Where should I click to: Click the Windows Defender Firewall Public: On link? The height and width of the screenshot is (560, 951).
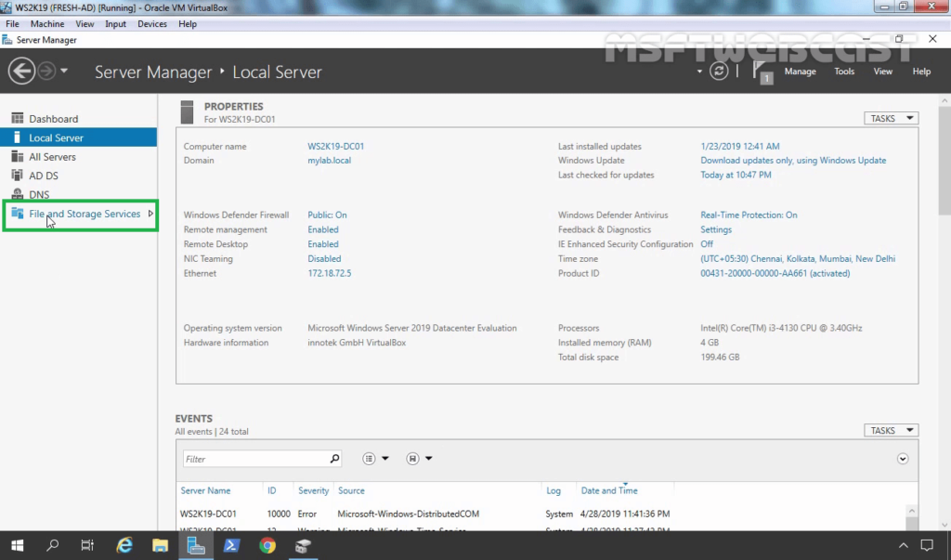pos(327,215)
